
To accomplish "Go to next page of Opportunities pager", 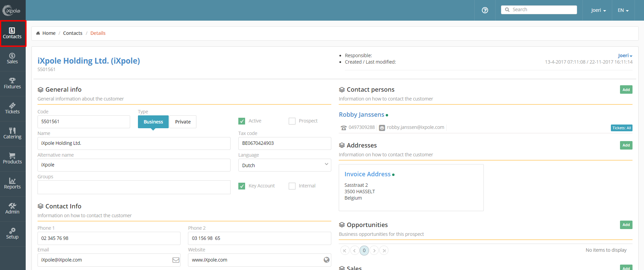I will (x=374, y=250).
